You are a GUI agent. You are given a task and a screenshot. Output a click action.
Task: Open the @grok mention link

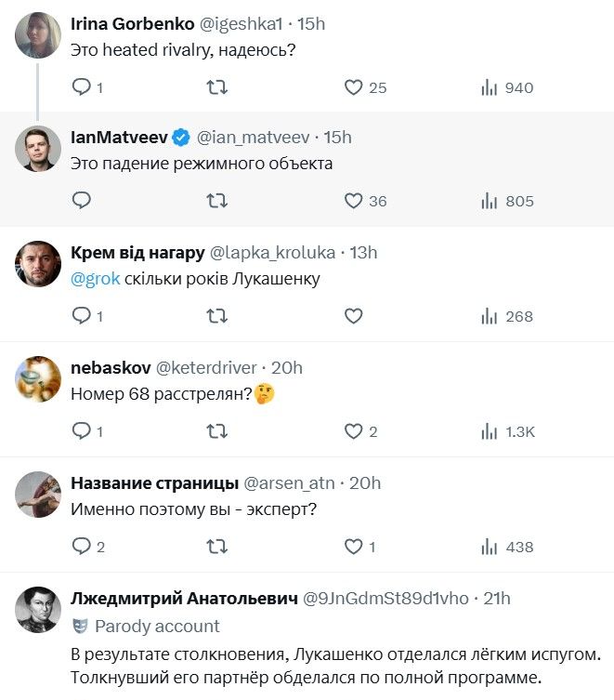[x=96, y=279]
